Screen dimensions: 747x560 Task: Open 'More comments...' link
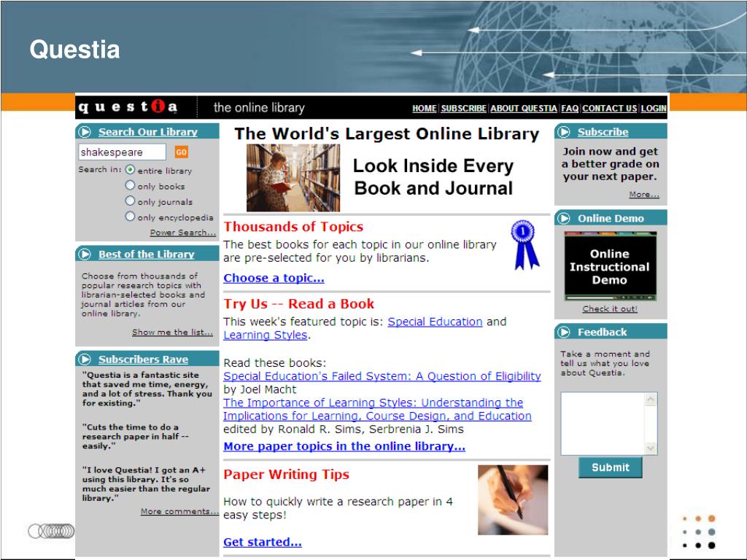tap(179, 511)
